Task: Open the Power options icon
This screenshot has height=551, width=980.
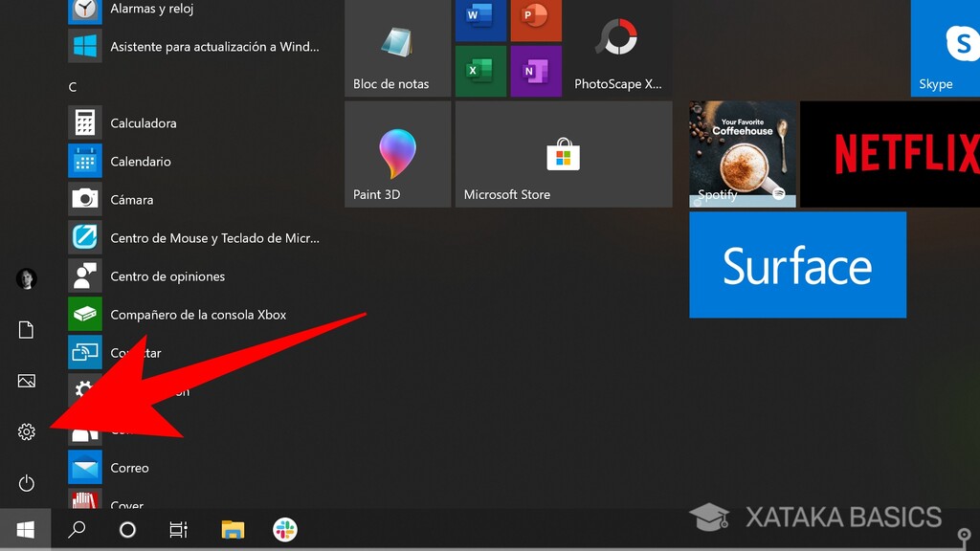Action: 26,483
